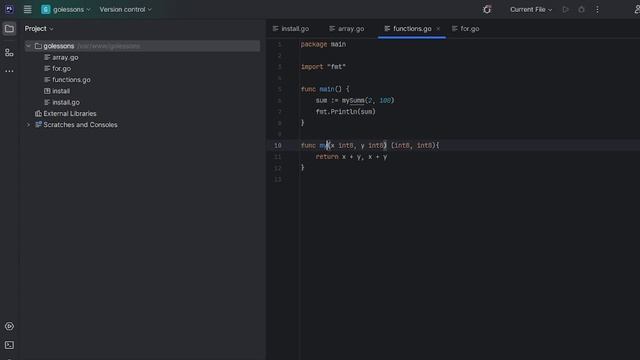The height and width of the screenshot is (360, 640).
Task: Collapse the golessons root folder
Action: (28, 46)
